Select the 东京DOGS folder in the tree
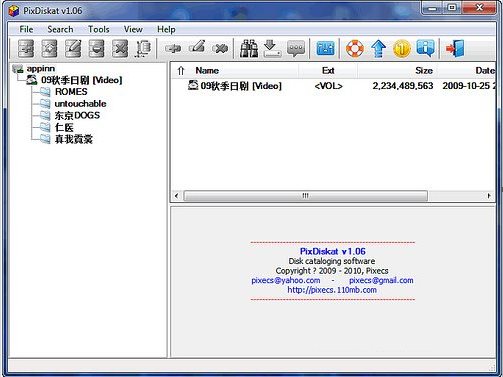The height and width of the screenshot is (377, 503). [x=77, y=115]
